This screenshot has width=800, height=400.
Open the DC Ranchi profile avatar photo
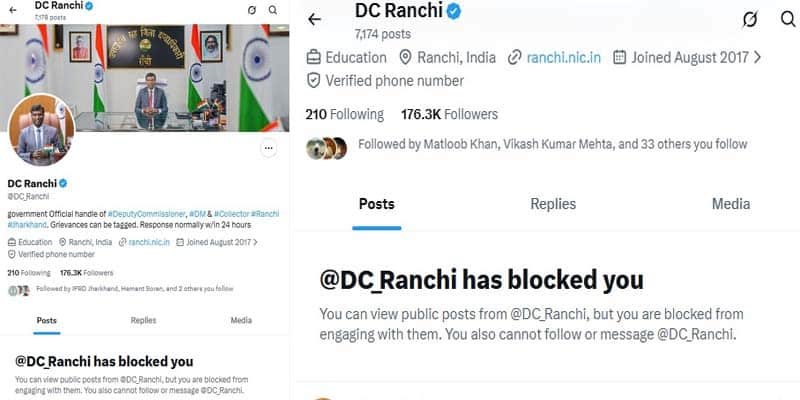tap(41, 132)
